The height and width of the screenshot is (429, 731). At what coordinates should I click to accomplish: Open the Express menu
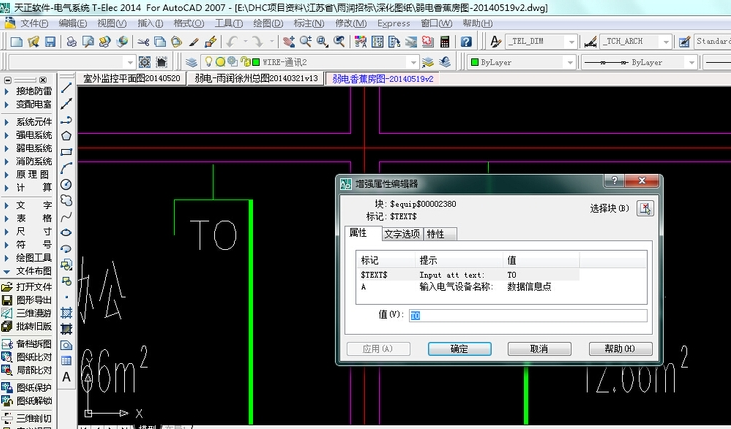coord(393,23)
